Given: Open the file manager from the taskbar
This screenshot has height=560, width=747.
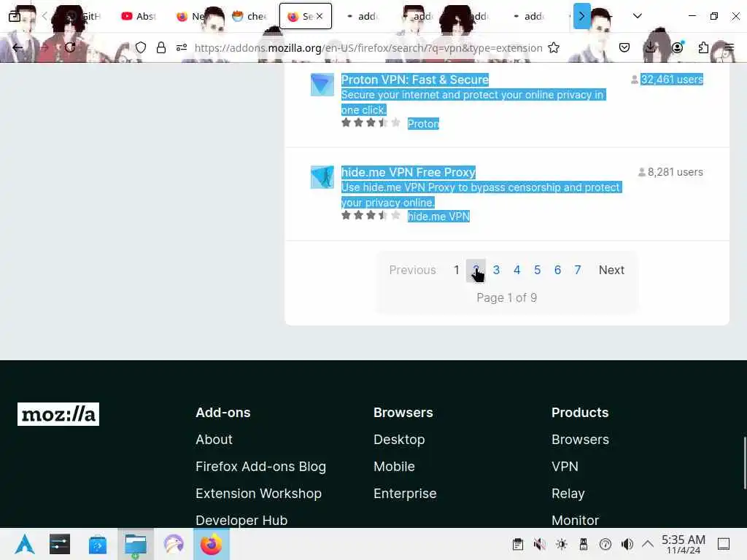Looking at the screenshot, I should (136, 544).
